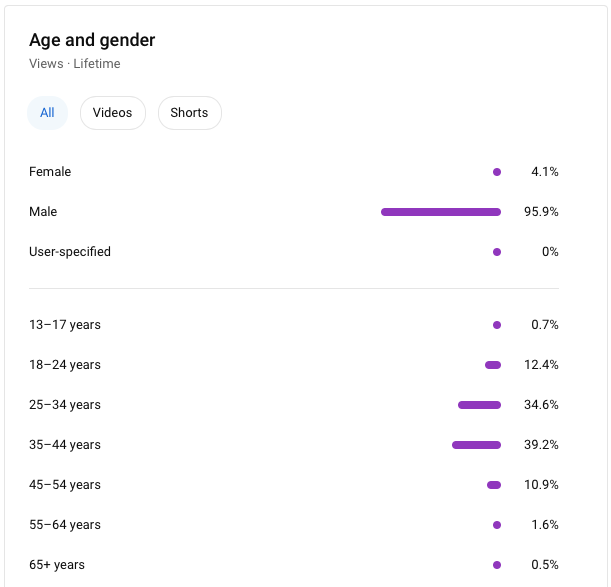611x587 pixels.
Task: Click the 25–34 years bar
Action: tap(479, 405)
